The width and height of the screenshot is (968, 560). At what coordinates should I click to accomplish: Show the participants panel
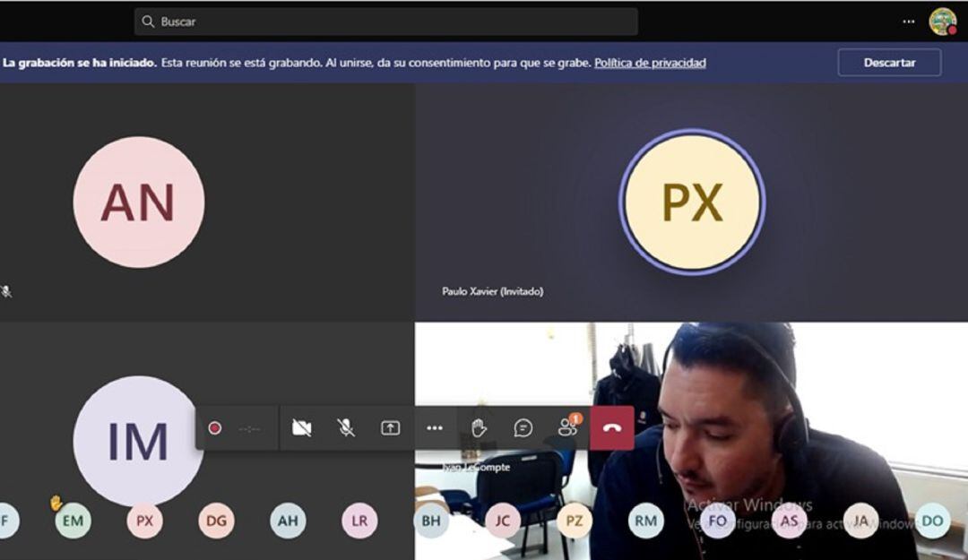567,428
